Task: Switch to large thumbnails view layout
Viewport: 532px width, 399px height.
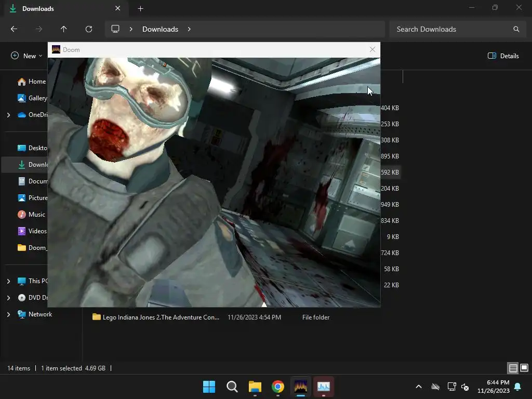Action: (524, 368)
